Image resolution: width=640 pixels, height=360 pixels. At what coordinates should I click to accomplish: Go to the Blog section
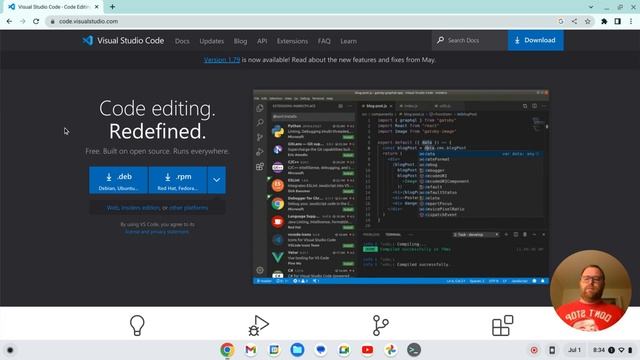(x=240, y=41)
